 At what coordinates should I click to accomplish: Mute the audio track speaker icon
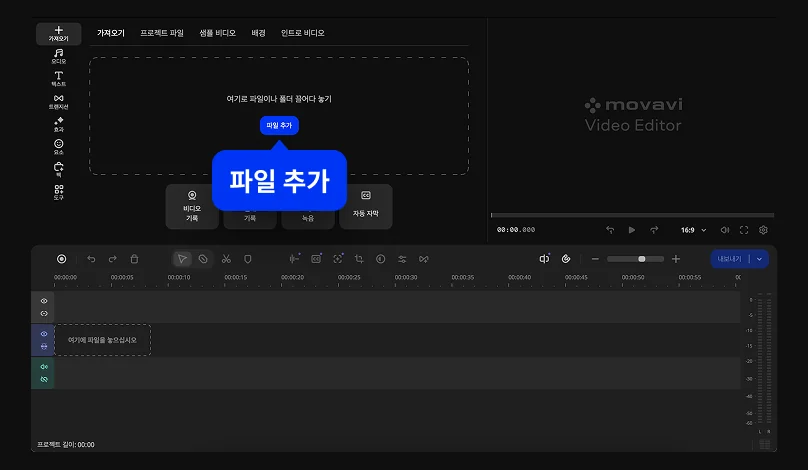click(43, 367)
